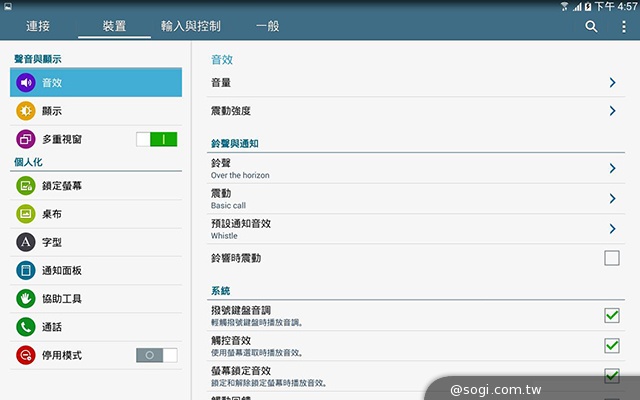The width and height of the screenshot is (640, 400).
Task: Switch to the 輸入與控制 tab
Action: (x=191, y=27)
